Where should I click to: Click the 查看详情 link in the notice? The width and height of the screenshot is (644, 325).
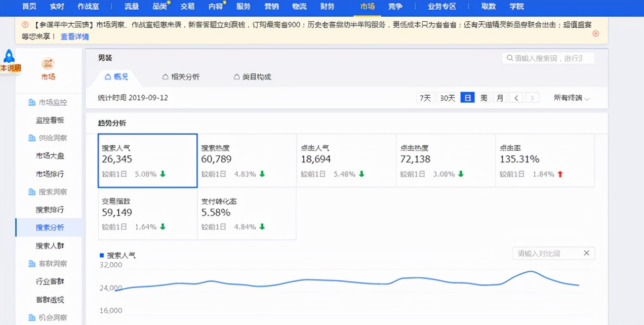point(74,36)
